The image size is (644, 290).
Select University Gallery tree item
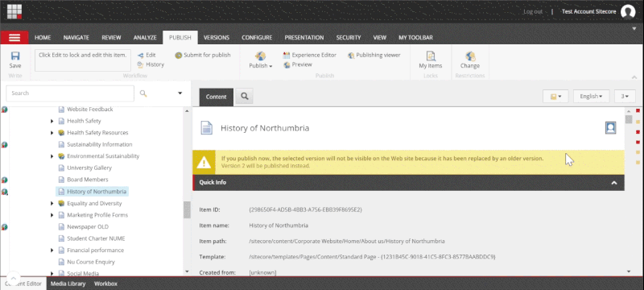89,168
